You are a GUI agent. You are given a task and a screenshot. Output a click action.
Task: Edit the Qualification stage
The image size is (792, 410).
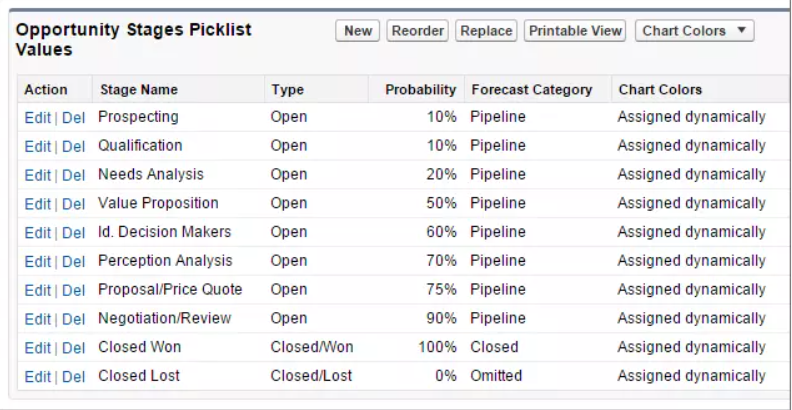pyautogui.click(x=37, y=146)
